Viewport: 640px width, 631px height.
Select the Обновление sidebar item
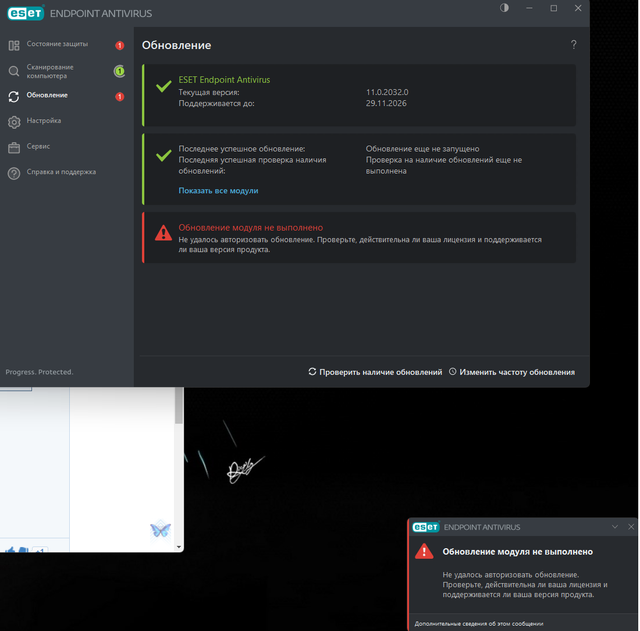click(47, 96)
